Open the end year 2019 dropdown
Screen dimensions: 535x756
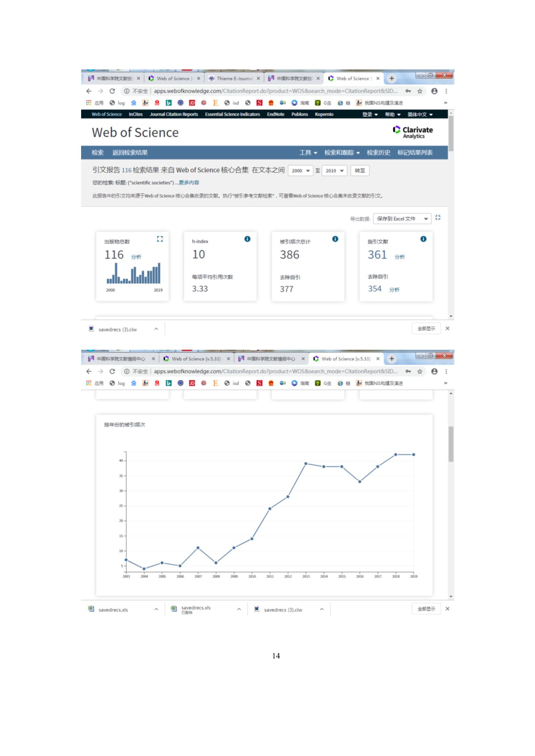click(x=334, y=171)
